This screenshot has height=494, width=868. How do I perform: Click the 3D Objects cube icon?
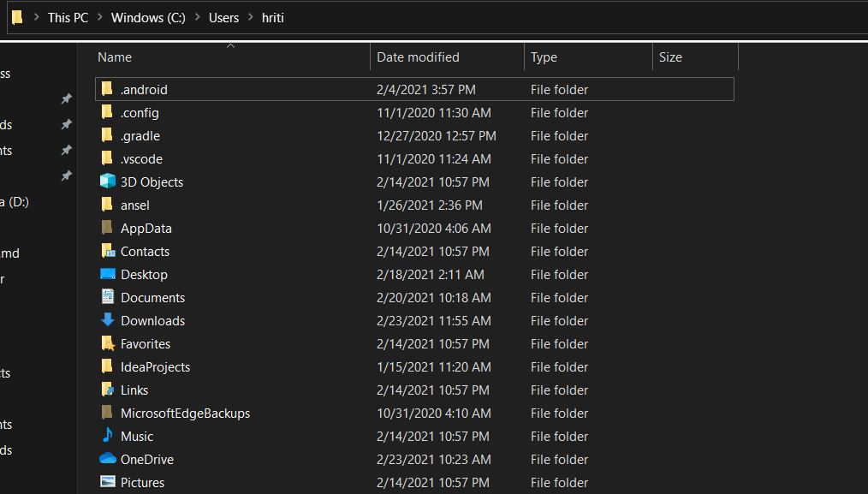(107, 182)
